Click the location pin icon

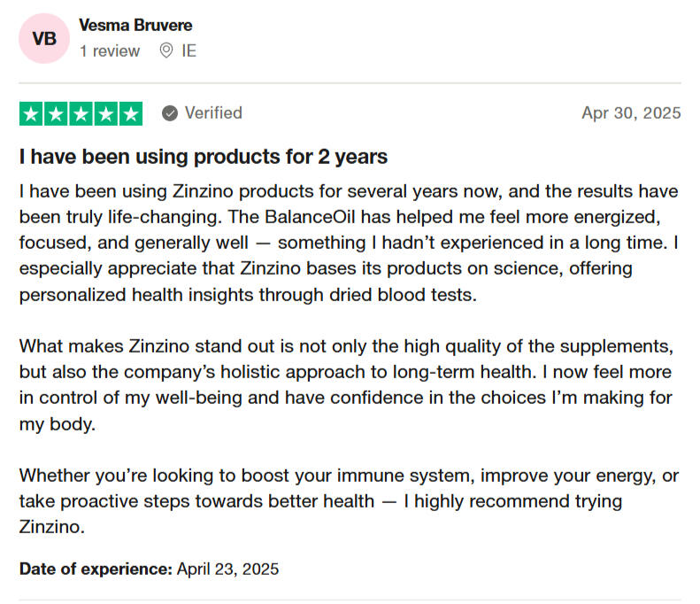point(165,50)
